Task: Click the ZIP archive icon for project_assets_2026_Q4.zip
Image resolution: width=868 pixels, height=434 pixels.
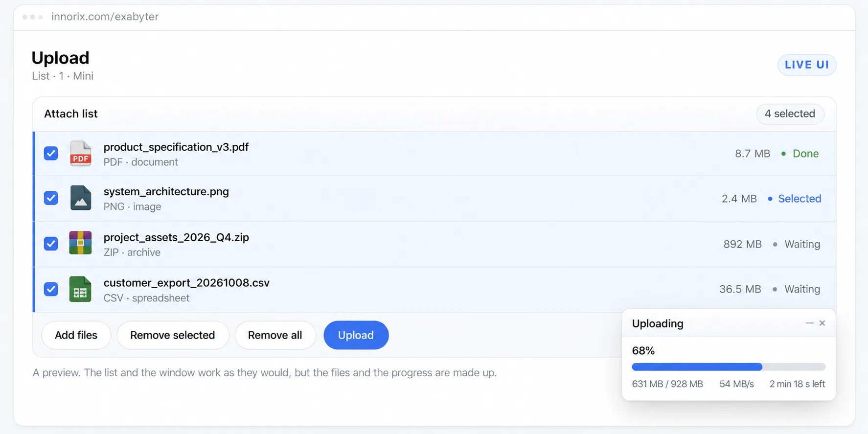Action: (80, 243)
